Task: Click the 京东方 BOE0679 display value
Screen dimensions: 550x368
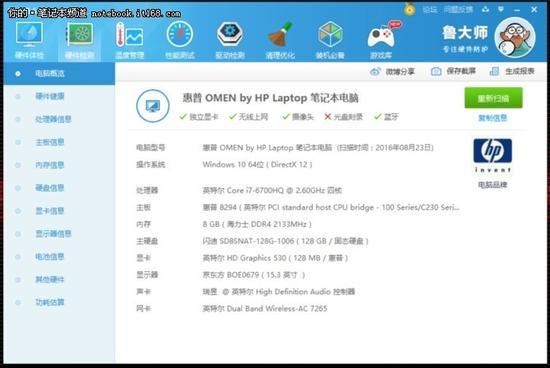Action: coord(254,275)
